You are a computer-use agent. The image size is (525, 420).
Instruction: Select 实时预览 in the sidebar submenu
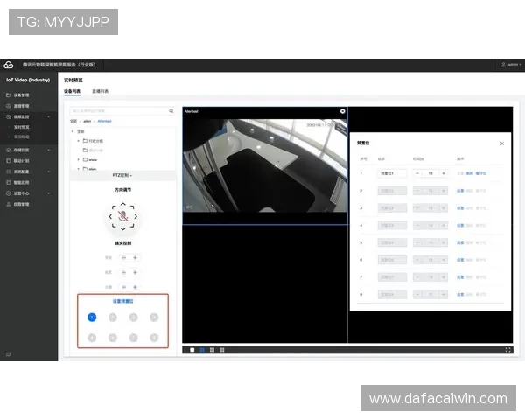(x=21, y=127)
